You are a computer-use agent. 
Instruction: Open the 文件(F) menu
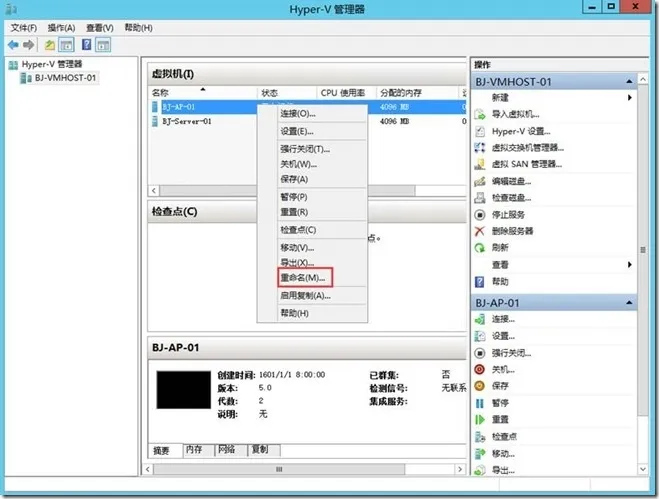[24, 28]
